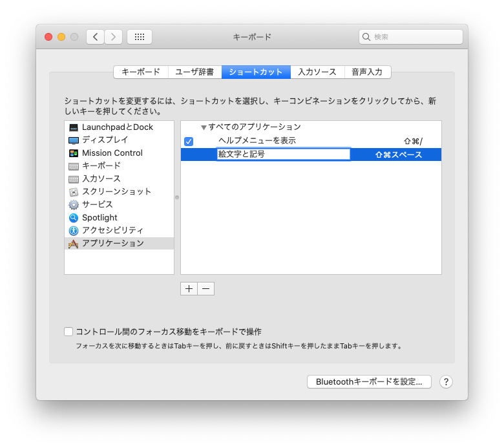Click the サービス gear icon
The image size is (504, 448).
click(74, 205)
